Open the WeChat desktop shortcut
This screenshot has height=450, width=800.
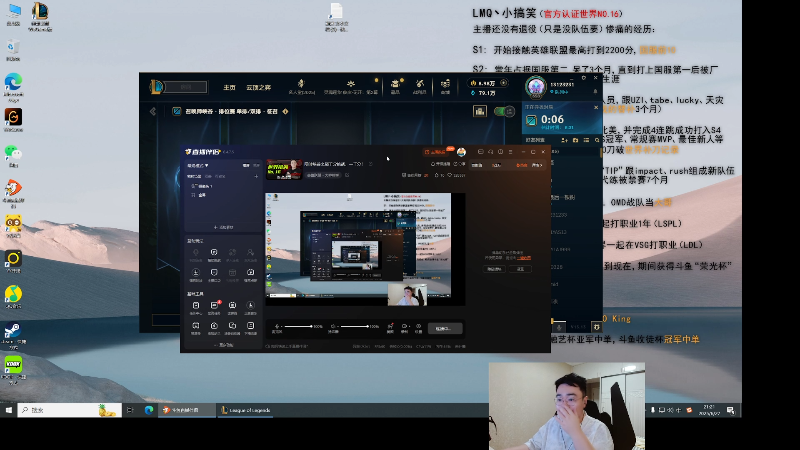point(13,156)
